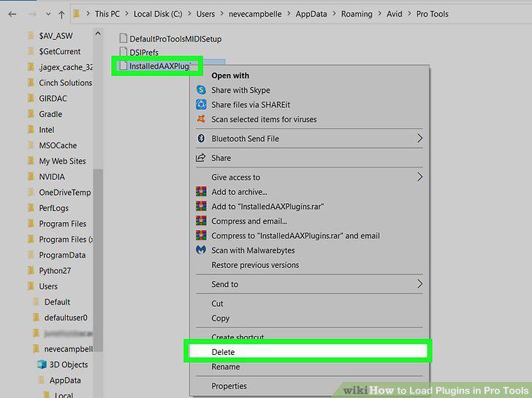The width and height of the screenshot is (532, 398).
Task: Expand chevron after AppData breadcrumb
Action: coord(334,14)
